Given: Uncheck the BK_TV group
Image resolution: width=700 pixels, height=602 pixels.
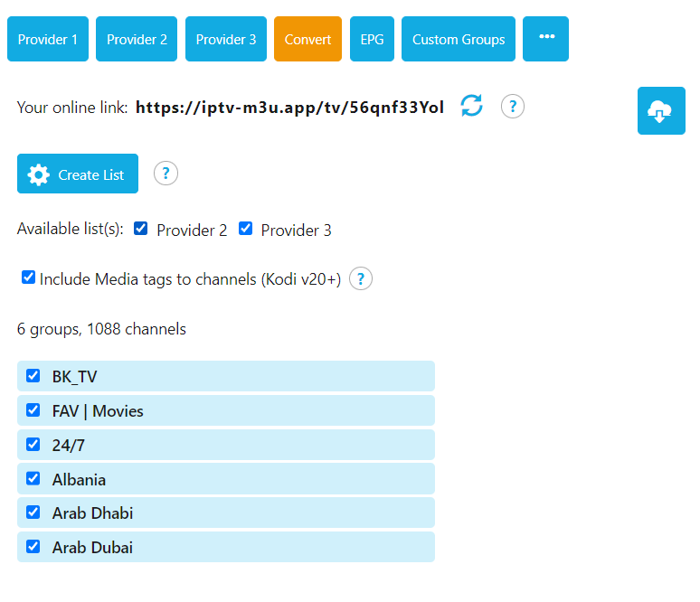Looking at the screenshot, I should coord(33,376).
